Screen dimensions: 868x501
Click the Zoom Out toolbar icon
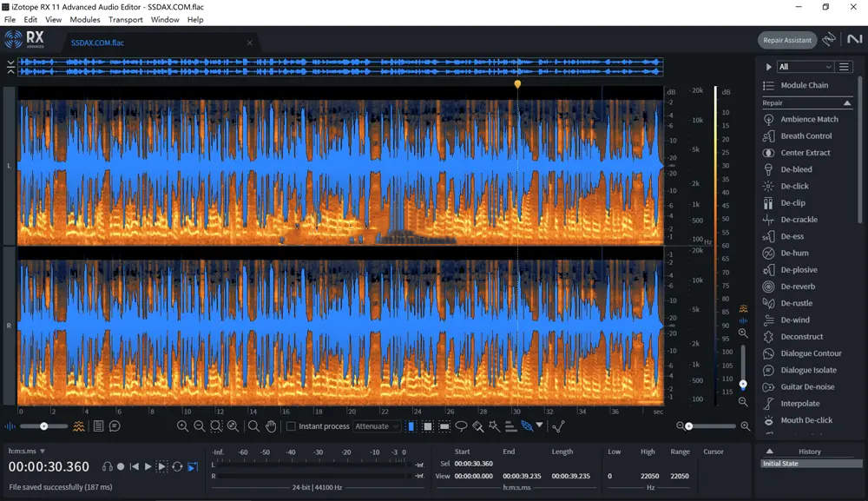(x=200, y=426)
